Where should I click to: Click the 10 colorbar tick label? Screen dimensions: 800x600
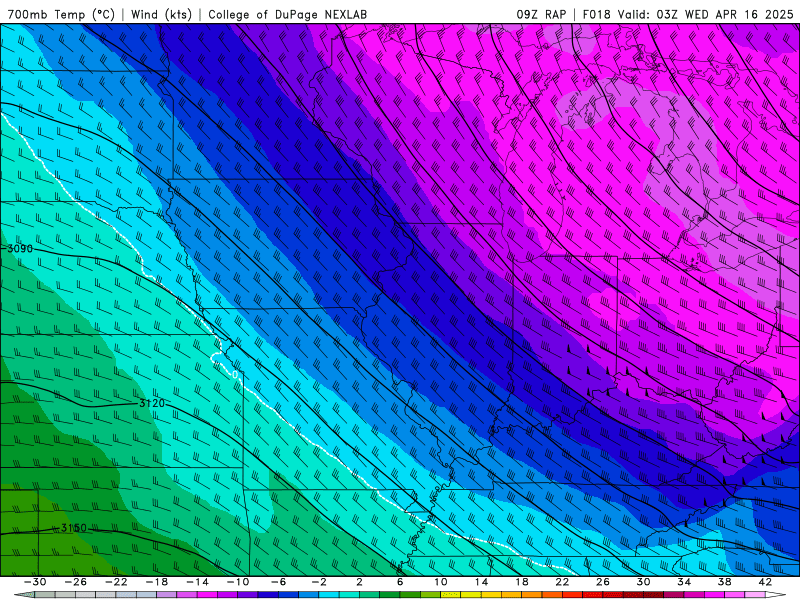[x=441, y=582]
